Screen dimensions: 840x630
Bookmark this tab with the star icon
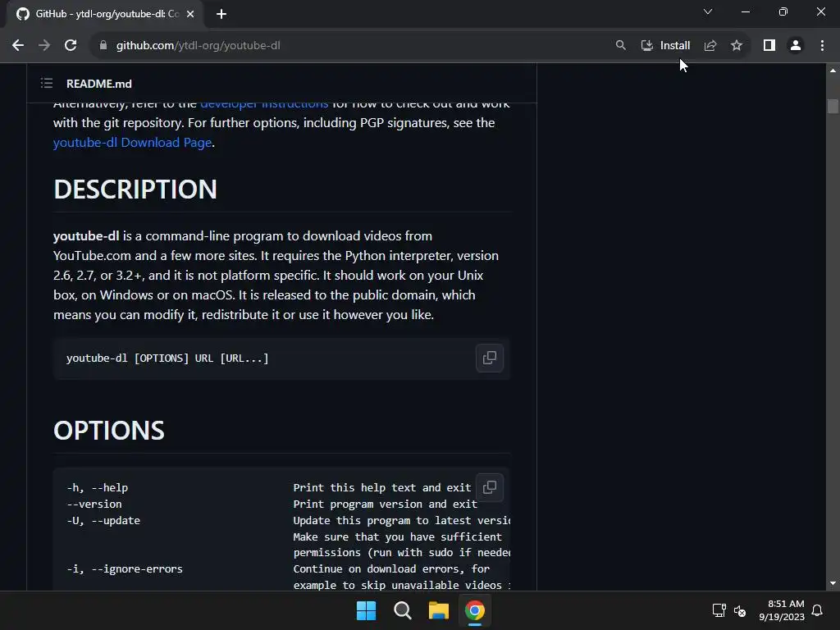pyautogui.click(x=737, y=46)
